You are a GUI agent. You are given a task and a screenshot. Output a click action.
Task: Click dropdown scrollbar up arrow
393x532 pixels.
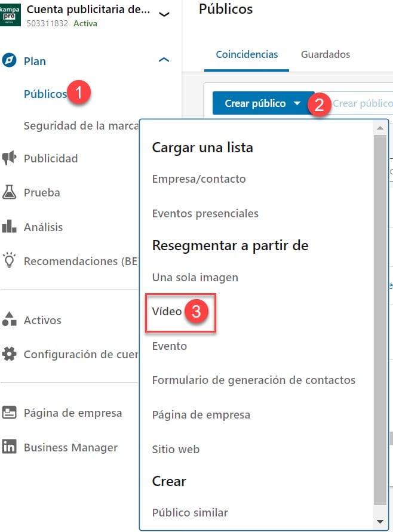380,128
